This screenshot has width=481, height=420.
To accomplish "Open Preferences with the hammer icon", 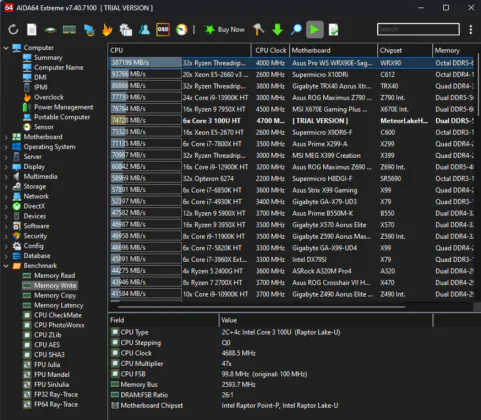I will (258, 30).
